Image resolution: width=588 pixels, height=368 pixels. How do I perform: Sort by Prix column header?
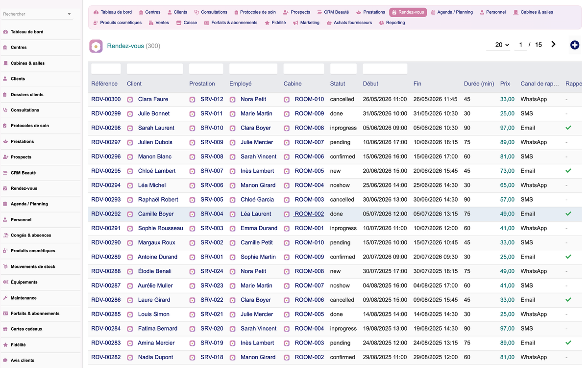505,84
